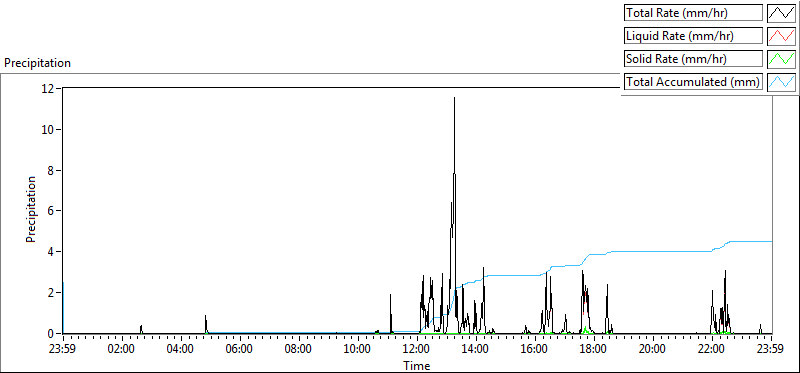Image resolution: width=800 pixels, height=373 pixels.
Task: Click the Total Accumulated blue line swatch
Action: 781,82
